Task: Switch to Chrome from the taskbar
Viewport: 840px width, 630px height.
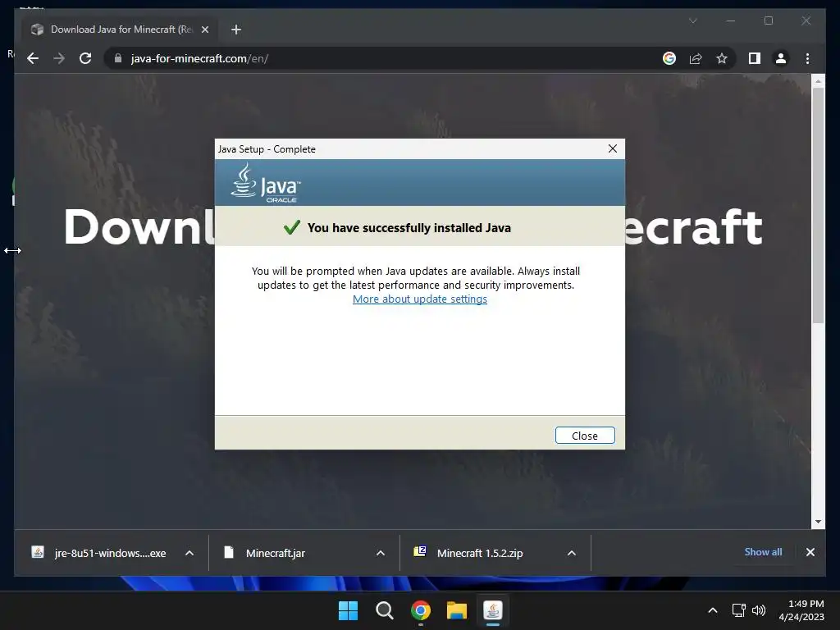Action: click(x=421, y=610)
